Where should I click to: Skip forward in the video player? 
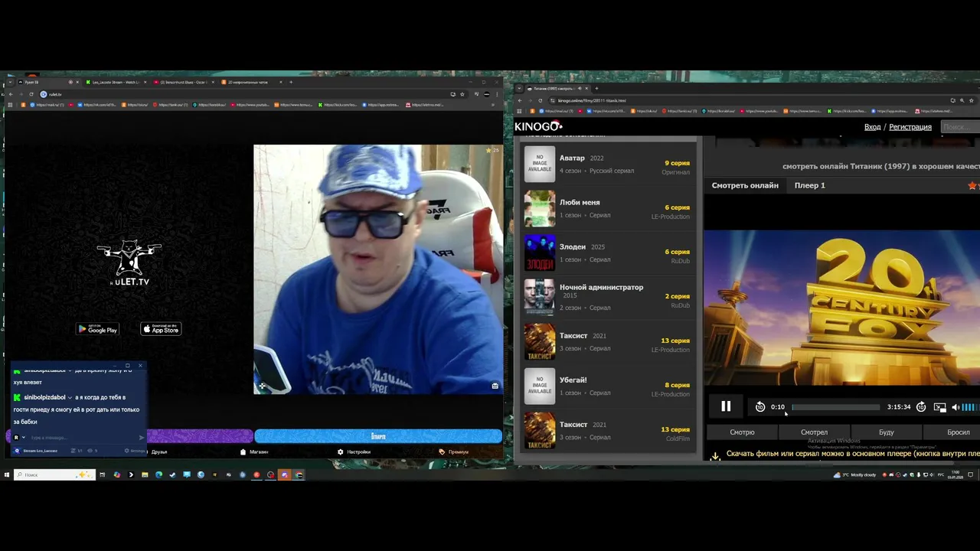click(921, 407)
